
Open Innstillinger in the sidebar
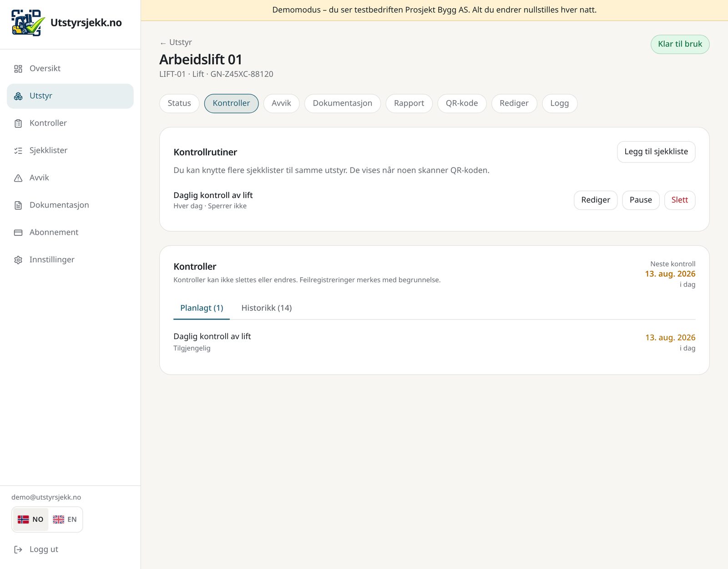70,260
